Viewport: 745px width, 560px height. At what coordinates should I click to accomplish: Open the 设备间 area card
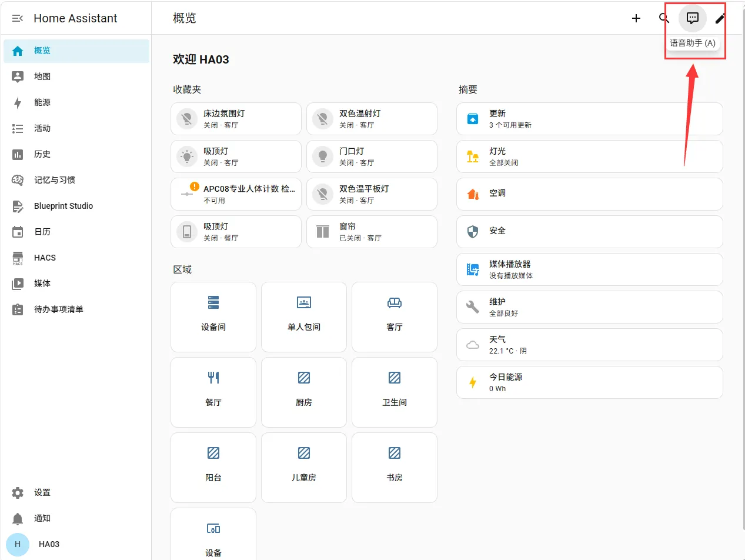pyautogui.click(x=213, y=317)
